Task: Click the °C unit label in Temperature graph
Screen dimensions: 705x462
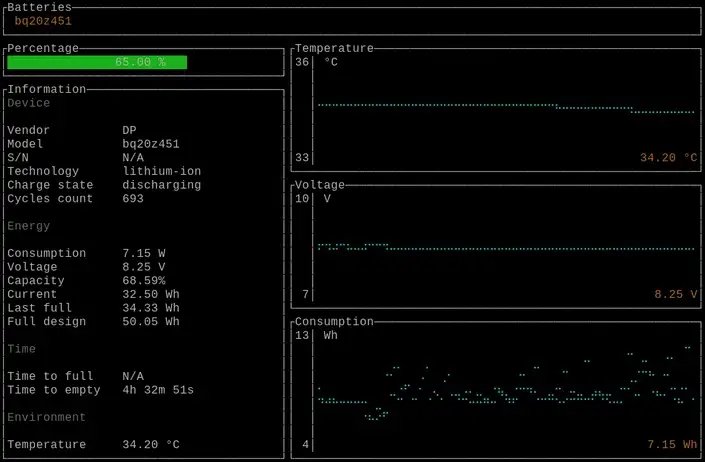Action: click(331, 62)
